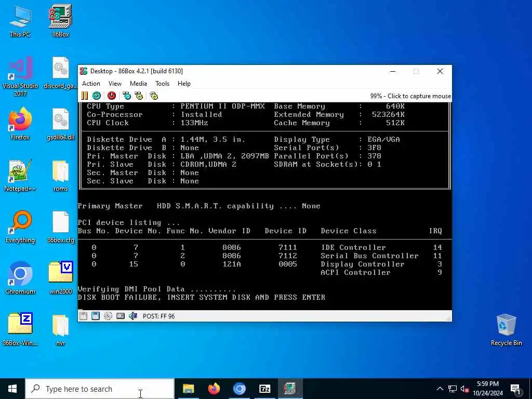Open Firefox from the taskbar

214,389
